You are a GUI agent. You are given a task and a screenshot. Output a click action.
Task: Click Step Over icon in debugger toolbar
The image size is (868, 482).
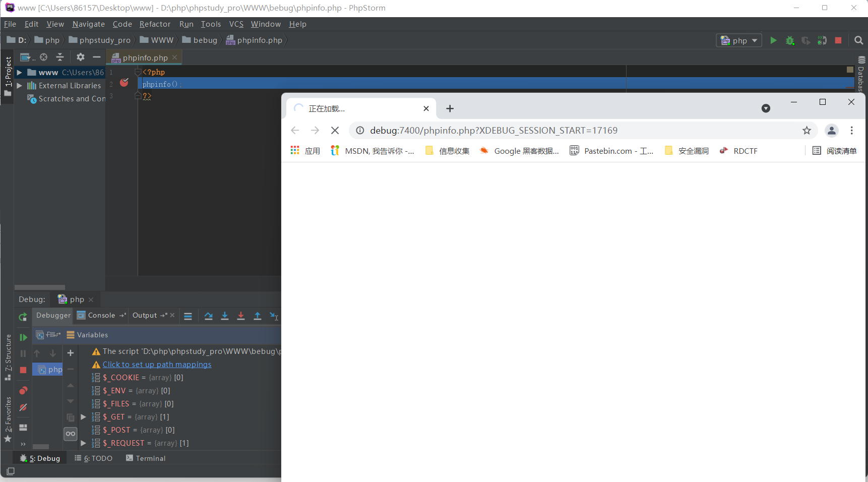pos(209,316)
